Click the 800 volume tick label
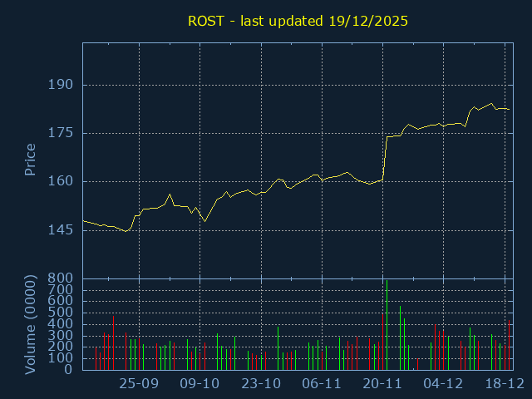 point(62,278)
